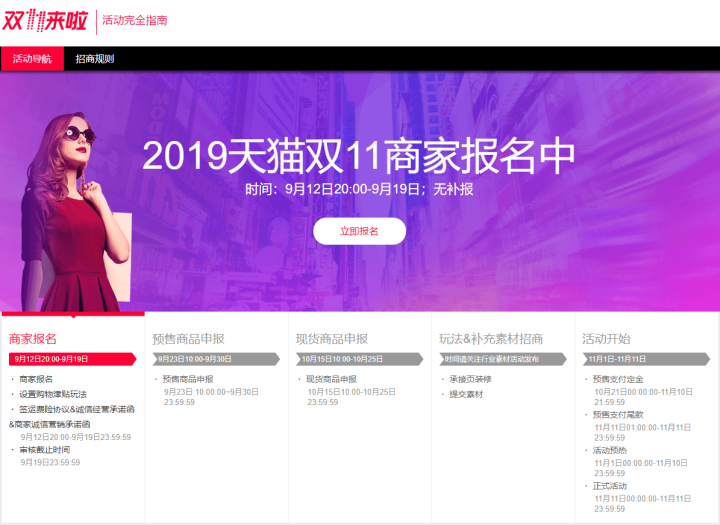
Task: Open the 提交素材 link
Action: (466, 394)
